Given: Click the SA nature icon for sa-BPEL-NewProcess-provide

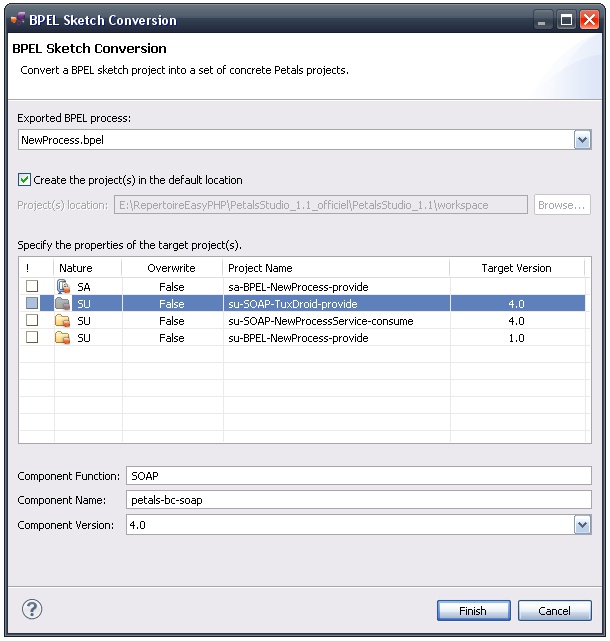Looking at the screenshot, I should [x=64, y=287].
